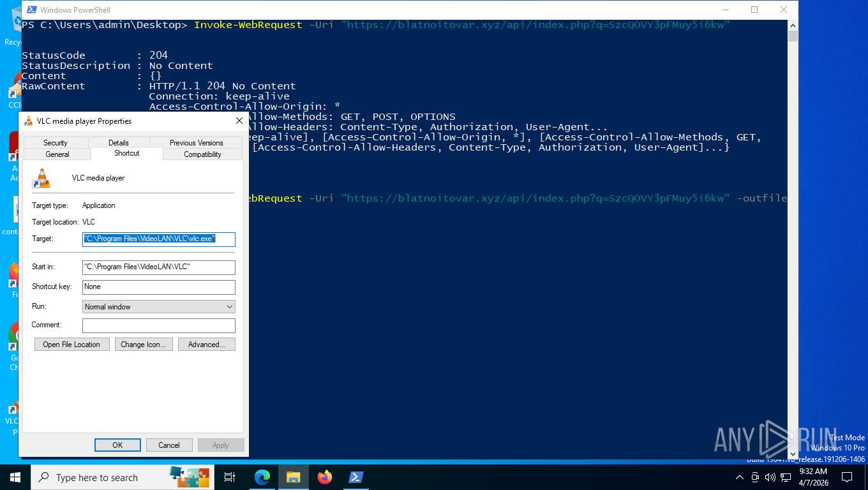Click the Shortcut key field
The width and height of the screenshot is (868, 490).
(159, 286)
